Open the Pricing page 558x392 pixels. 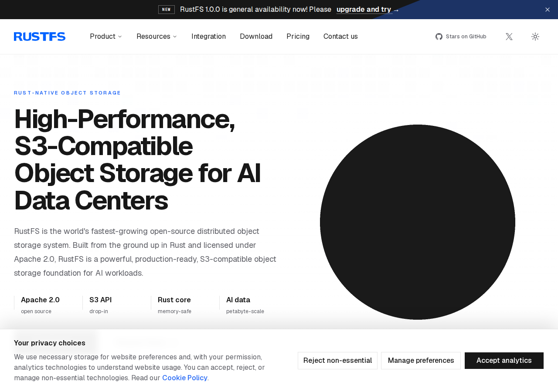(298, 37)
